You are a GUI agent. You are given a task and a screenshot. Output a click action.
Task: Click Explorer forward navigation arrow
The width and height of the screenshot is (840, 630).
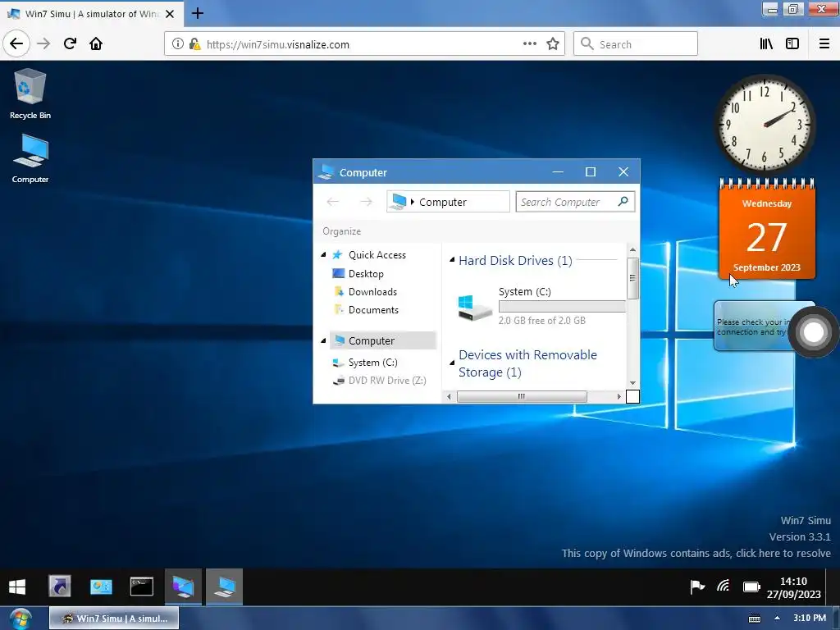pos(366,202)
